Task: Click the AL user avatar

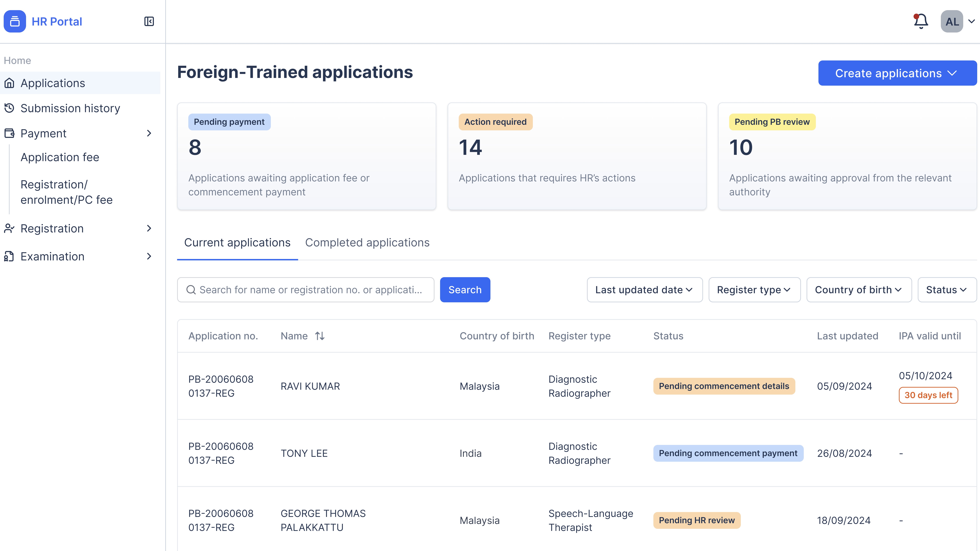Action: point(952,21)
